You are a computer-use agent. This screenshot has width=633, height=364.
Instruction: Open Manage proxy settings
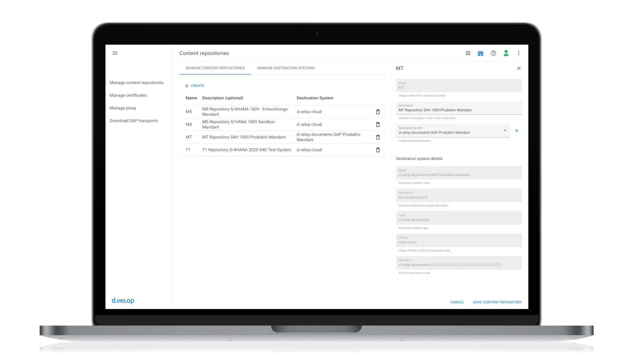(123, 108)
